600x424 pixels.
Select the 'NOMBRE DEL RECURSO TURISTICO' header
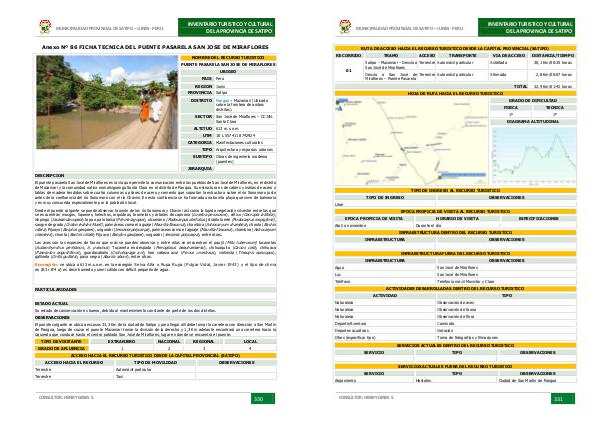[228, 58]
